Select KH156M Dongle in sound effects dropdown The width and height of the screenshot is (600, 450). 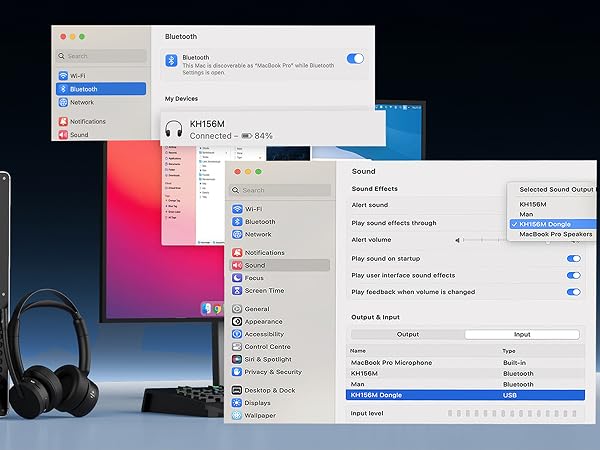point(553,224)
